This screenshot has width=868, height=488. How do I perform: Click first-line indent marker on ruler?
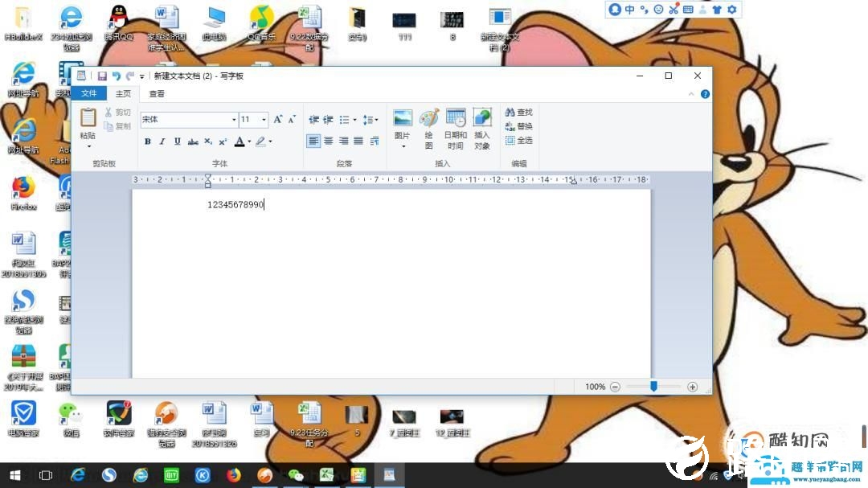(x=207, y=176)
